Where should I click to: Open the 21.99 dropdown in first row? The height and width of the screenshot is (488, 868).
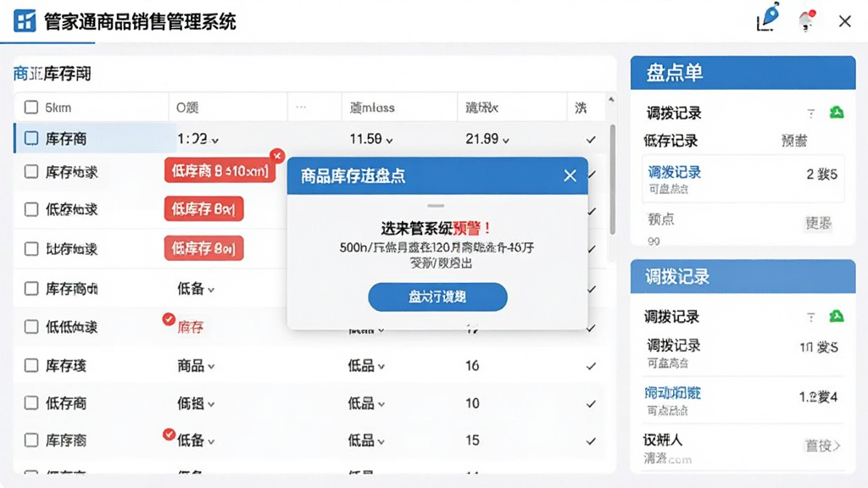487,139
